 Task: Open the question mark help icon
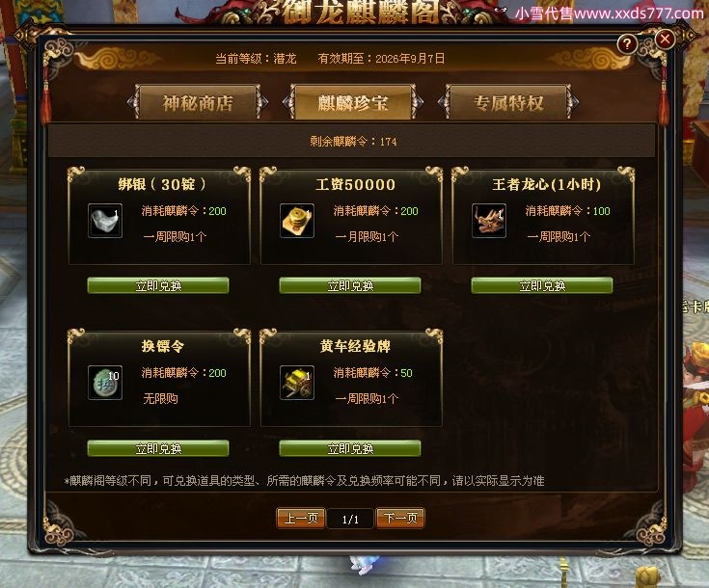coord(627,43)
